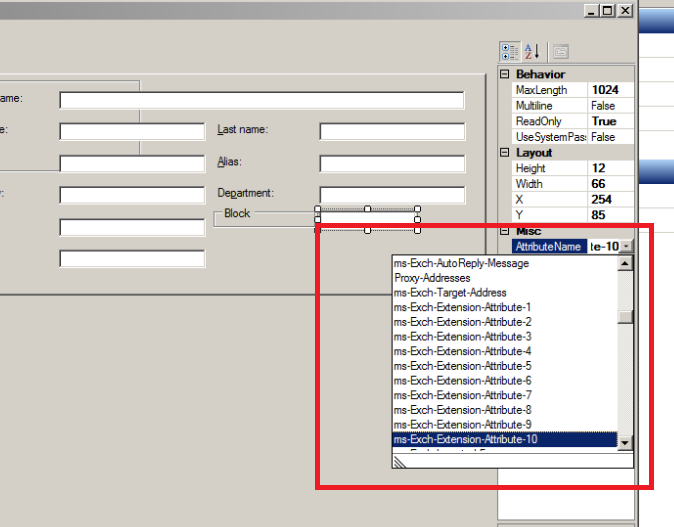
Task: Click the selected textbox inside Block group
Action: tap(368, 220)
